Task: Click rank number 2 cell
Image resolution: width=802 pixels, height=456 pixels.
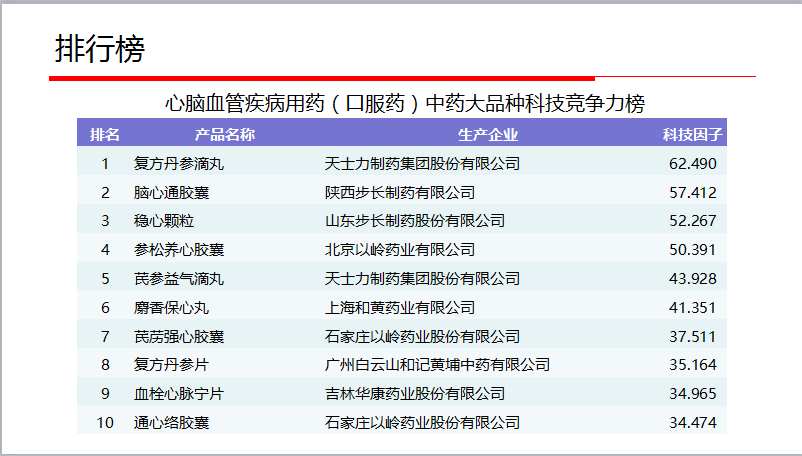Action: [x=105, y=193]
